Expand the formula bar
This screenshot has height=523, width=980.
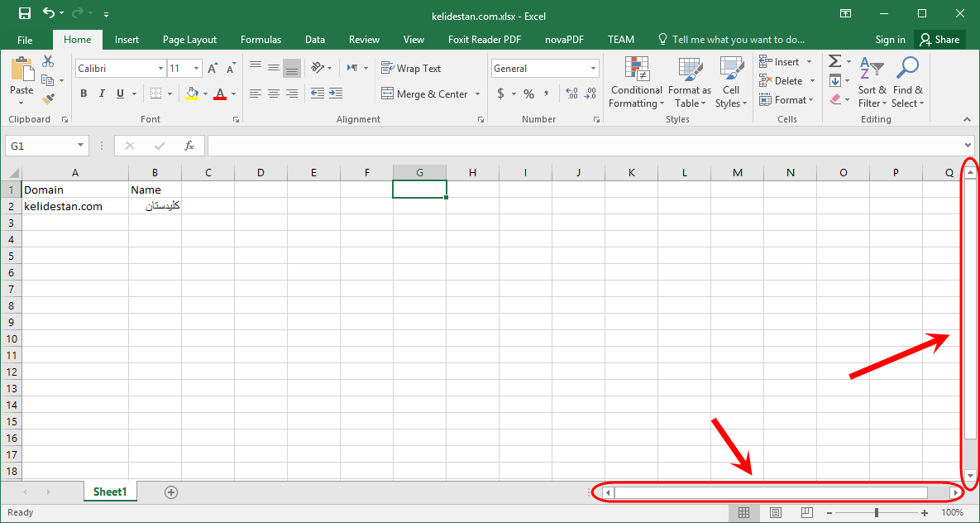click(x=968, y=146)
